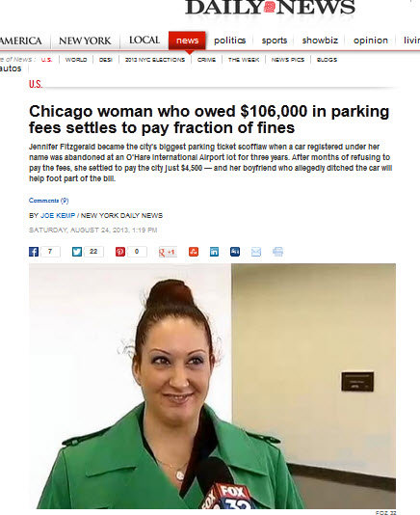
Task: View the Comments (9) link
Action: pyautogui.click(x=48, y=201)
